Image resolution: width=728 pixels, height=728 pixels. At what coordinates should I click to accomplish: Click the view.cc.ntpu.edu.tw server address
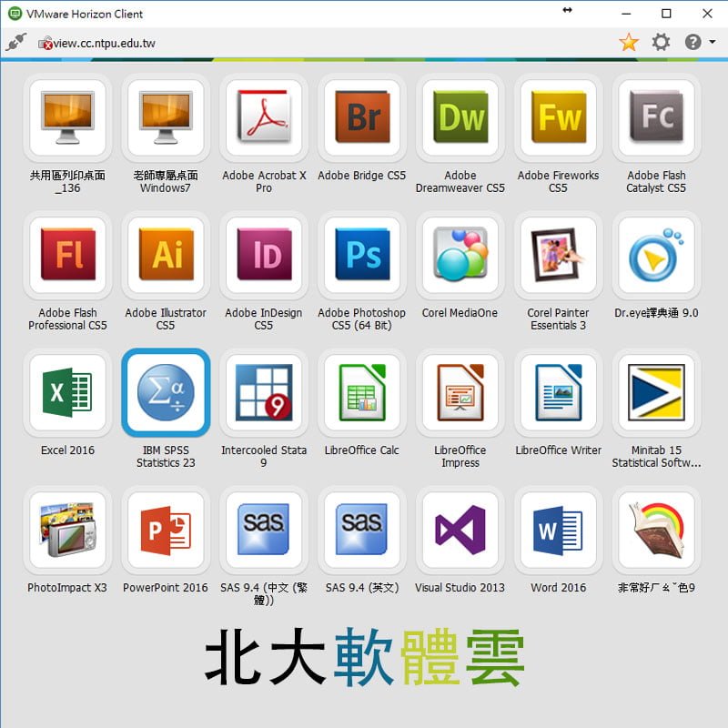tap(104, 43)
